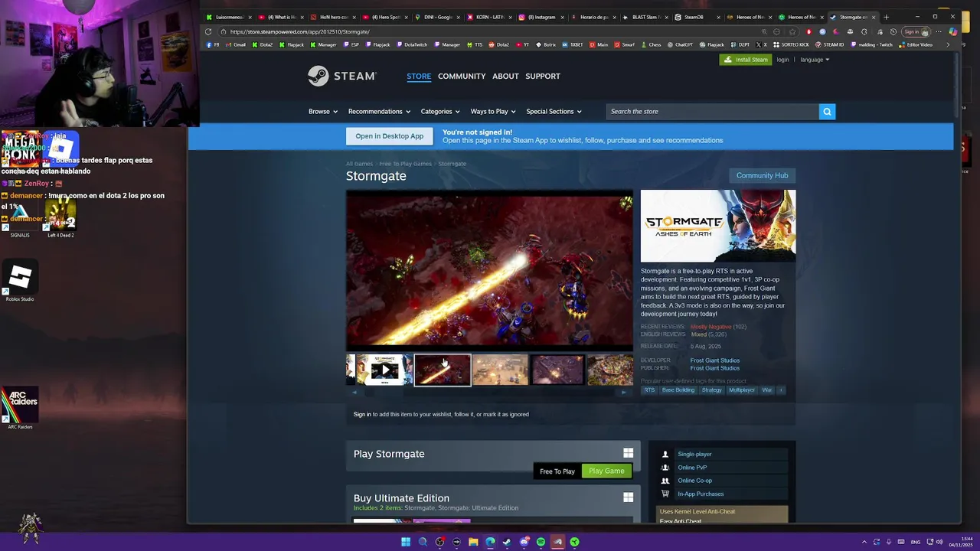
Task: Open Ways to Play dropdown
Action: pos(493,112)
